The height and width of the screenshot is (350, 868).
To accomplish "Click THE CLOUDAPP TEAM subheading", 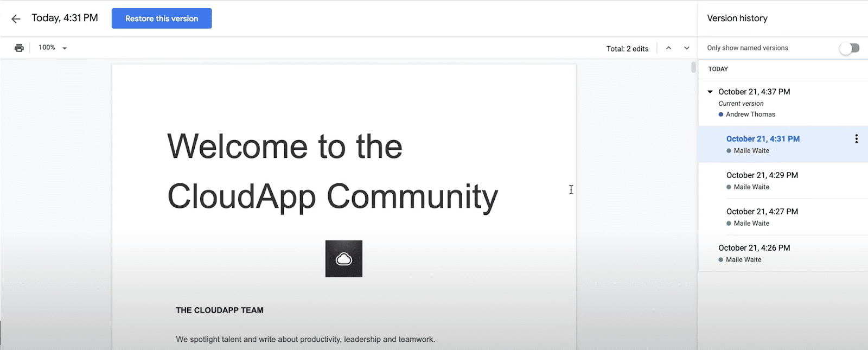I will click(220, 310).
